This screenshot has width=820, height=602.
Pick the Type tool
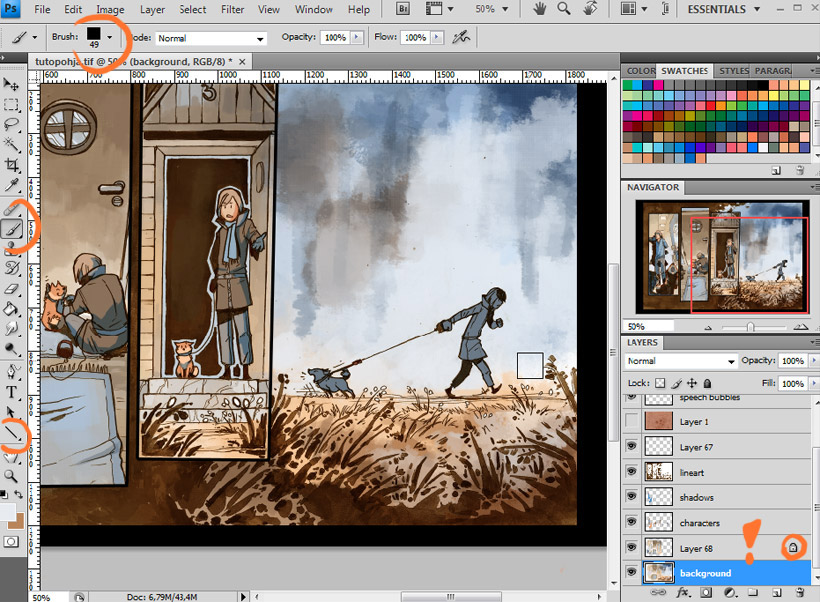tap(13, 391)
